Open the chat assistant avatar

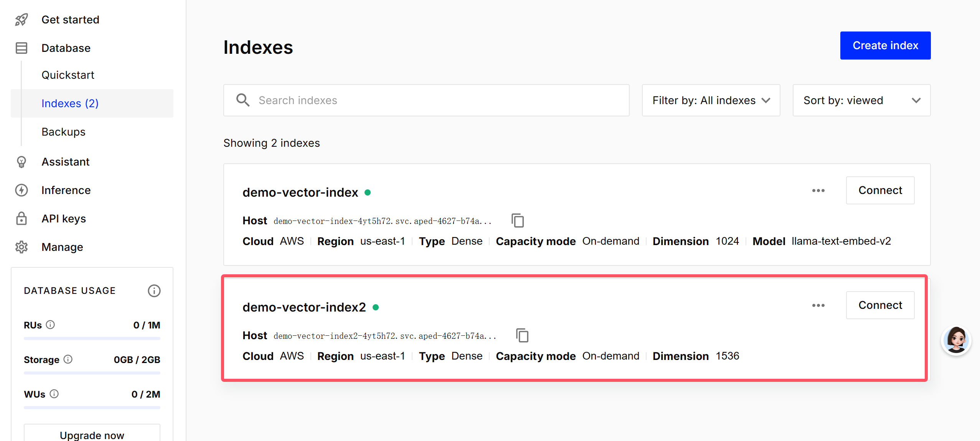[x=956, y=340]
